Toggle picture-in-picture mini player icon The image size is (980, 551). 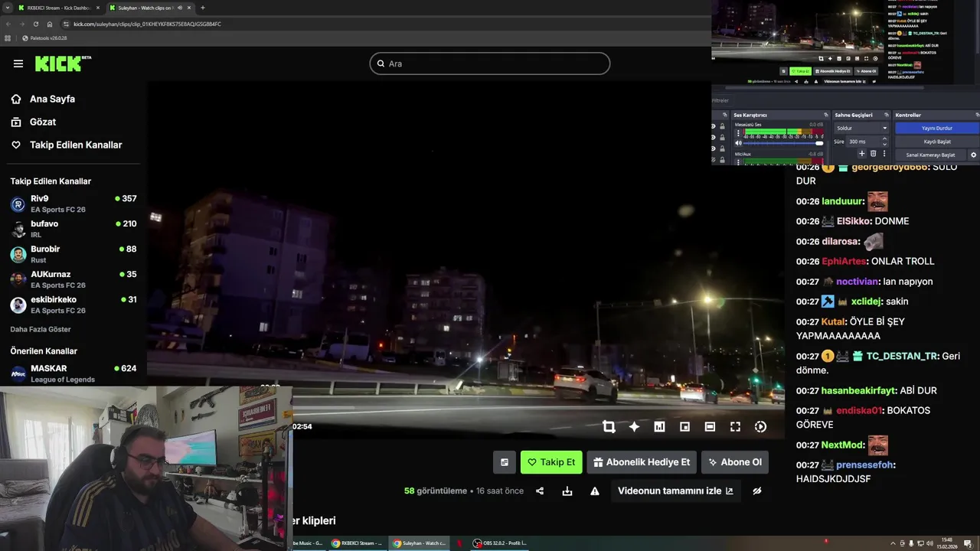point(684,427)
